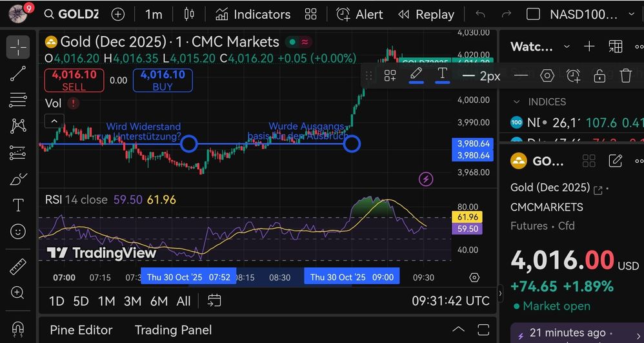Open the Watchlist name dropdown
This screenshot has height=343, width=644.
(540, 47)
